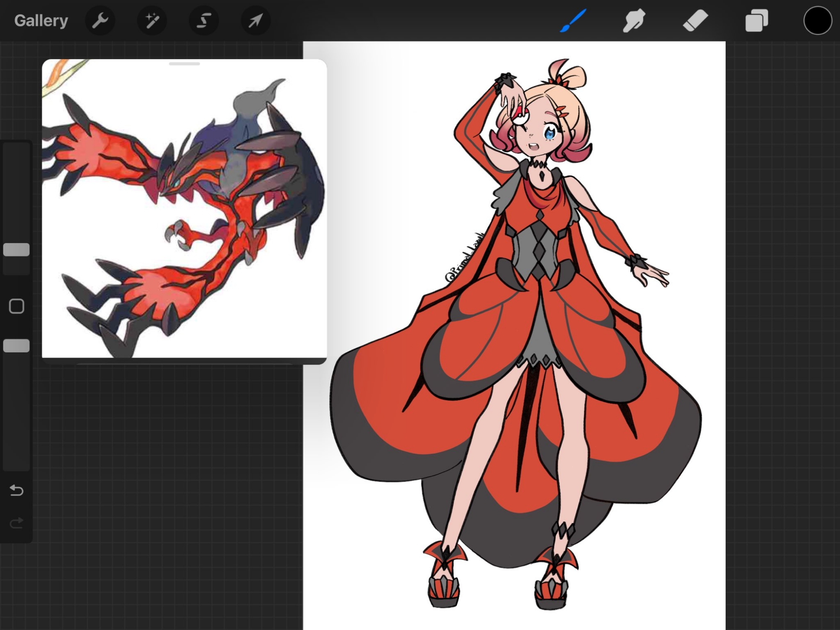Open the black color picker circle
The image size is (840, 630).
pos(817,21)
